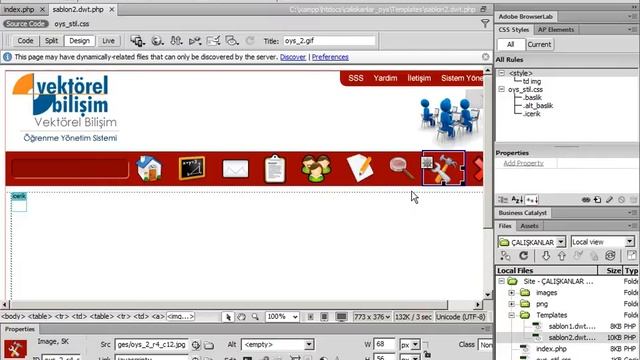Open the Alt <empty> dropdown

coord(309,344)
